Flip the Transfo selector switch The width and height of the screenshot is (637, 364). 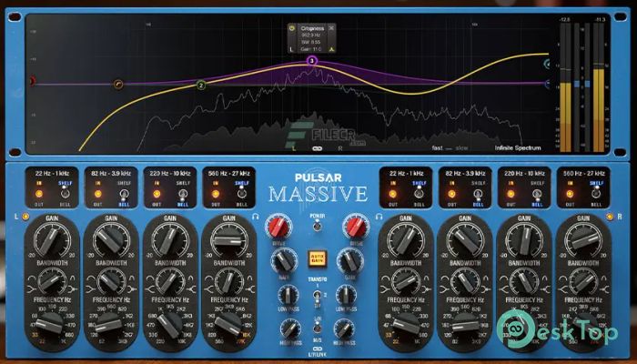click(x=317, y=296)
